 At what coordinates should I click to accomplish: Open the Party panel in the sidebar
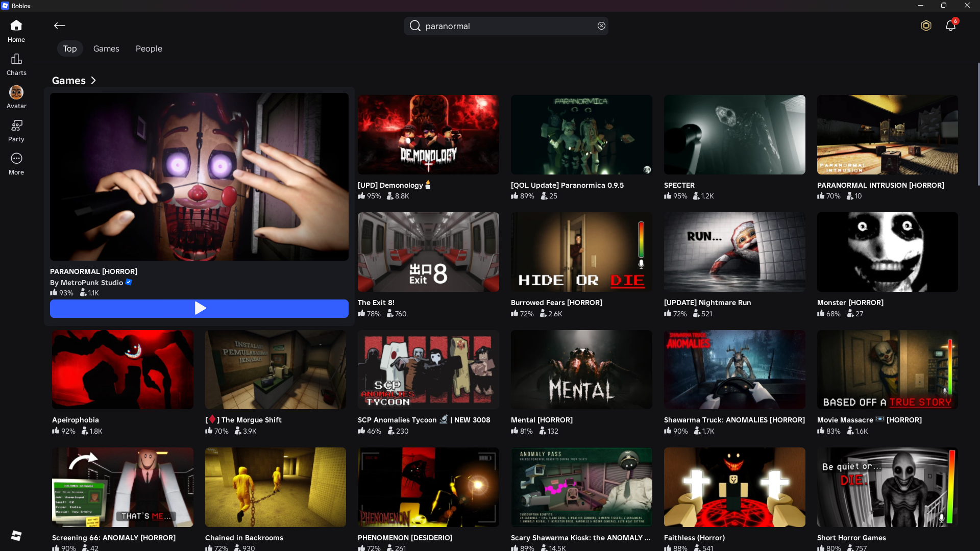pos(16,131)
